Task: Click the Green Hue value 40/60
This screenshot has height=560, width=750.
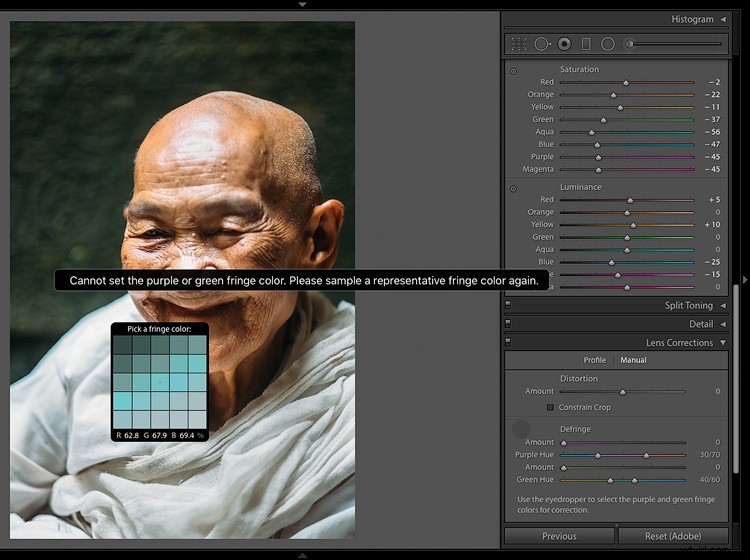Action: click(x=710, y=480)
